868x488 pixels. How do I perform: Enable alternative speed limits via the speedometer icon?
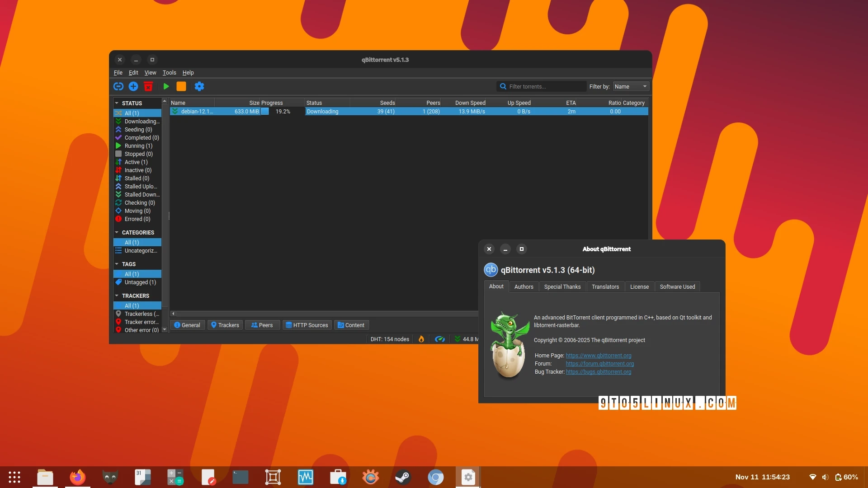440,339
